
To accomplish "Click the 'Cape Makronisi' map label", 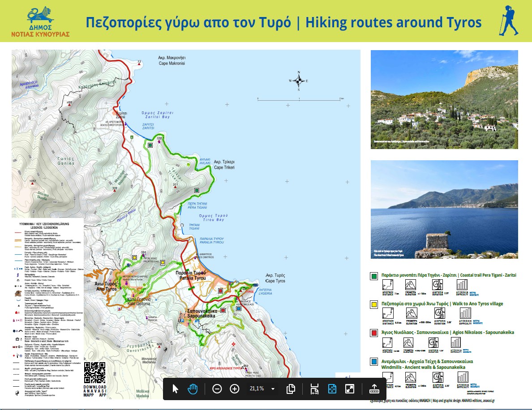I will tap(172, 64).
